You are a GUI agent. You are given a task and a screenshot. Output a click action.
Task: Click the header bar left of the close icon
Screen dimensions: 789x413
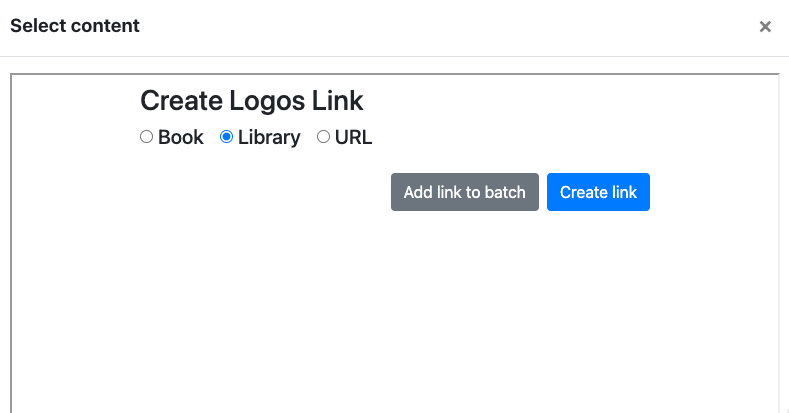point(448,27)
